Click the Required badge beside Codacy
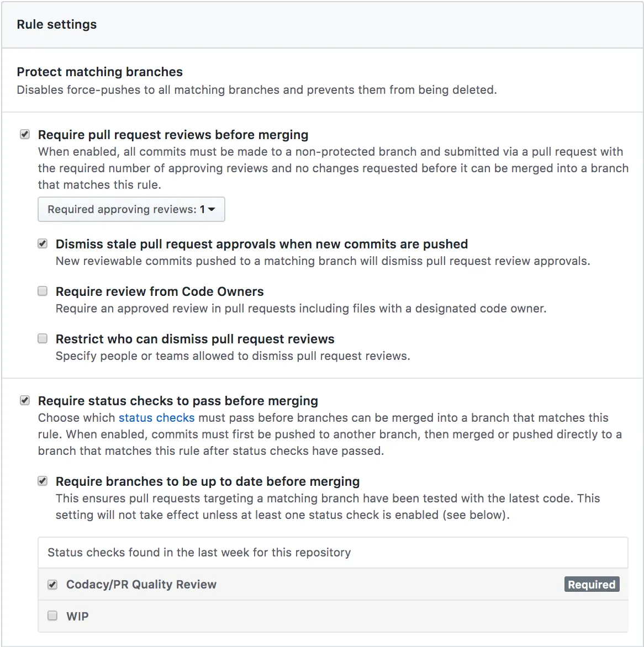Screen dimensions: 644x647 pyautogui.click(x=592, y=585)
